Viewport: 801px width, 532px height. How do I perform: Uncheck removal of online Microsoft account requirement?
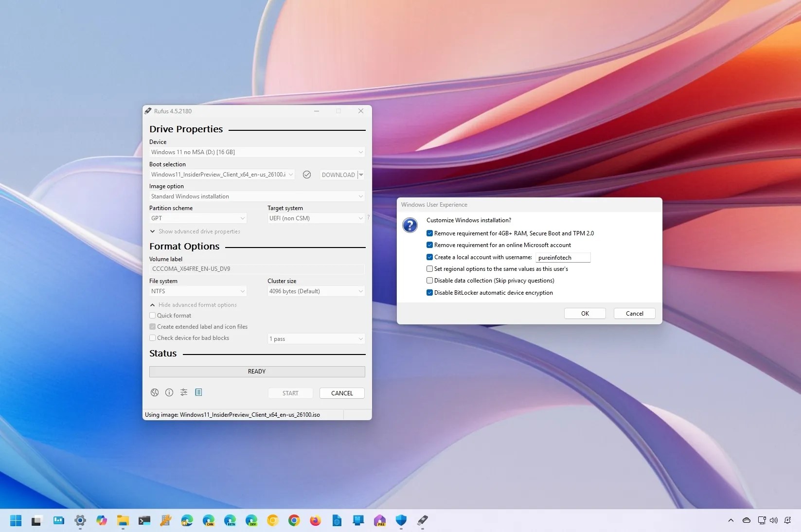(x=429, y=245)
